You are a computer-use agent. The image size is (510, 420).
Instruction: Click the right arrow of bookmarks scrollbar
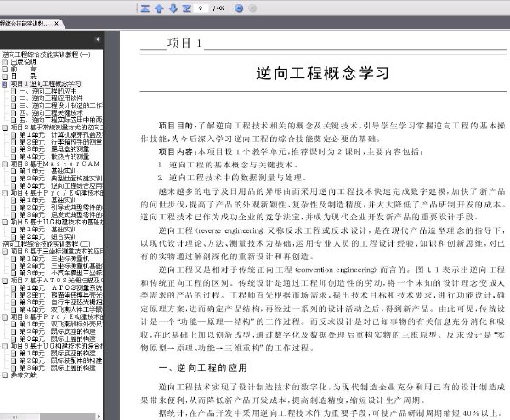(99, 417)
